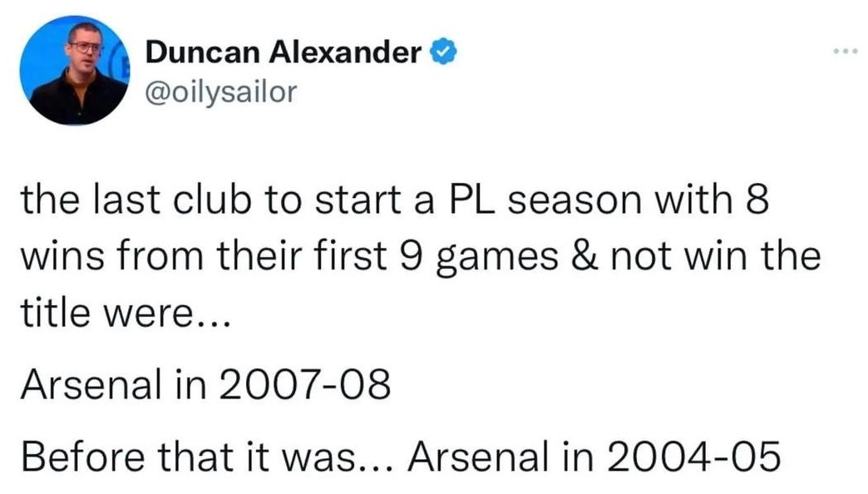Click the tweet line starting "the last club"
868x494 pixels.
(395, 199)
